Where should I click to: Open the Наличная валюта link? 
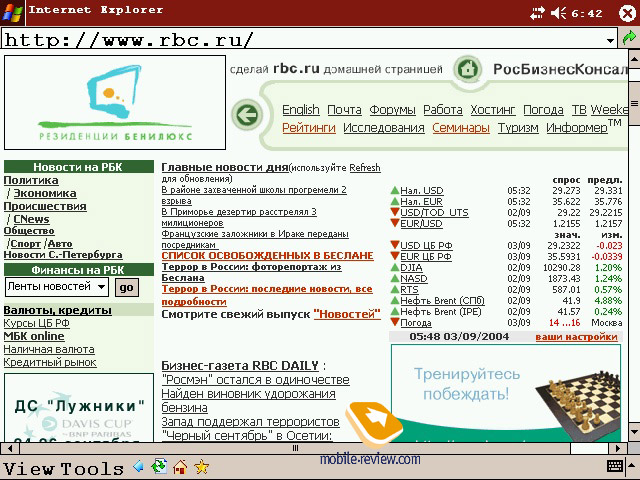coord(49,349)
